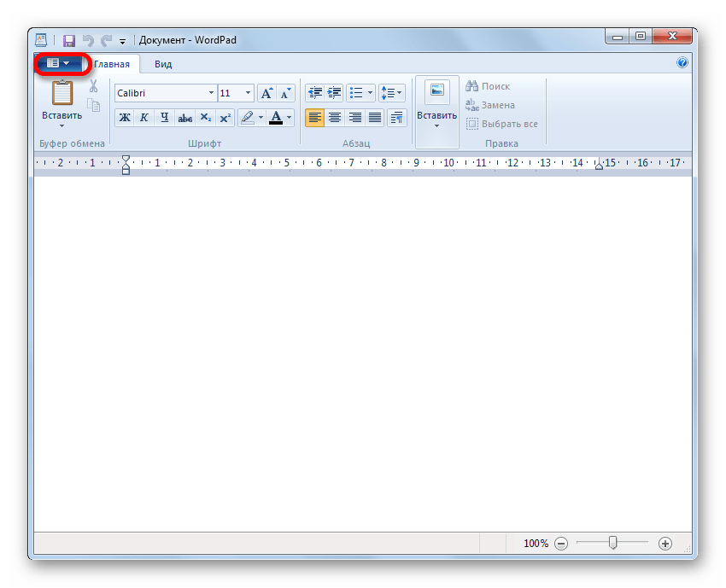The width and height of the screenshot is (726, 588).
Task: Center-align the paragraph text
Action: (x=335, y=118)
